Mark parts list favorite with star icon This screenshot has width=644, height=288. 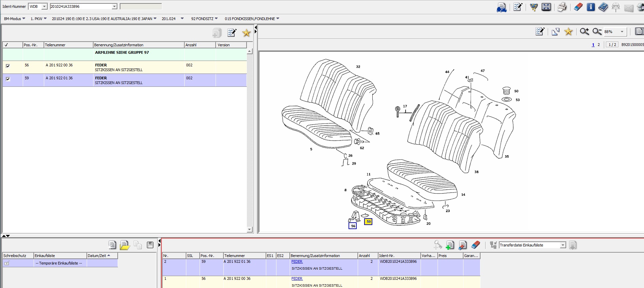246,33
